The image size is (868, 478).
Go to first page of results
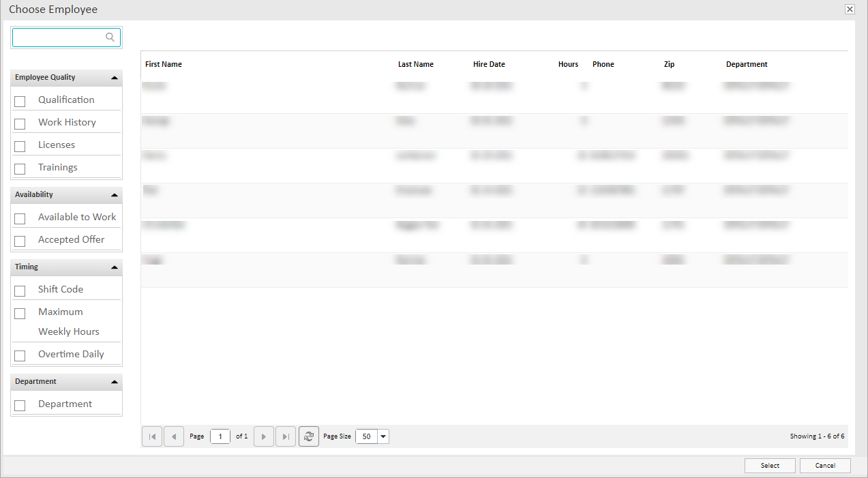(x=152, y=436)
